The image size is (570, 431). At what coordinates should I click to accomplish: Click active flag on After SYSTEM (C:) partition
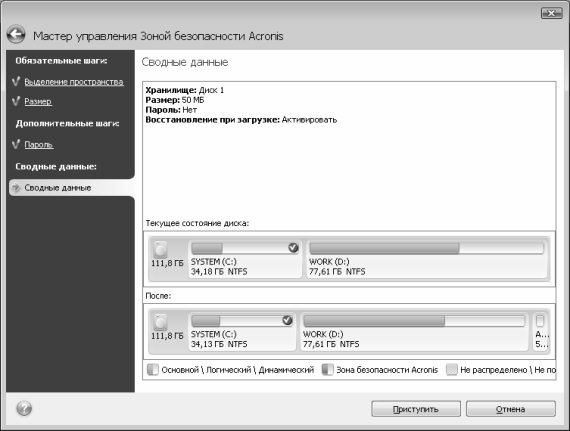287,321
